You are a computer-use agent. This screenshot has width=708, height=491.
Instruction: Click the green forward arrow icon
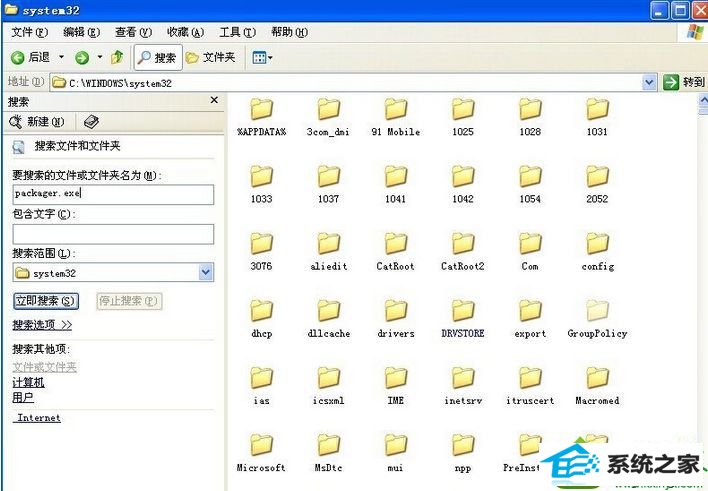click(x=82, y=57)
